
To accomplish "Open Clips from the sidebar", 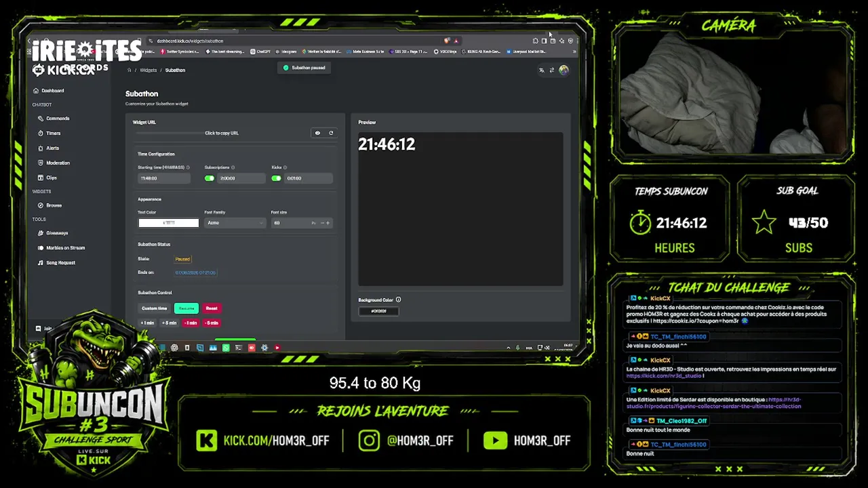I will (47, 178).
